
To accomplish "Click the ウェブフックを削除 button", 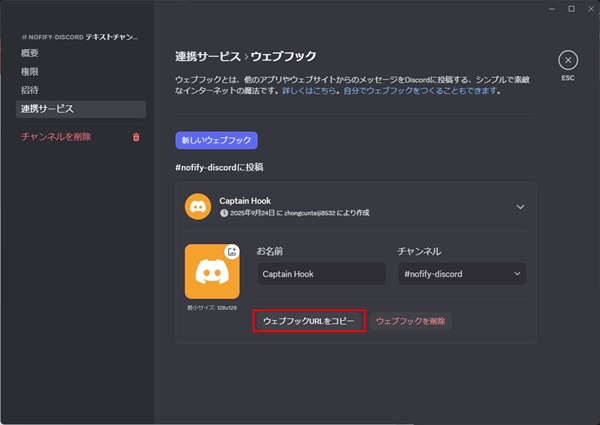I will pos(411,321).
